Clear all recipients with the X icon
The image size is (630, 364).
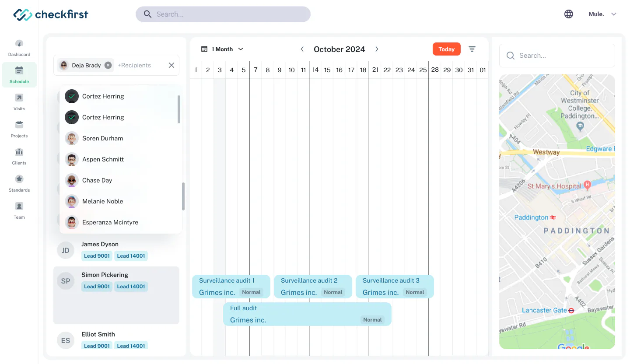pos(171,65)
